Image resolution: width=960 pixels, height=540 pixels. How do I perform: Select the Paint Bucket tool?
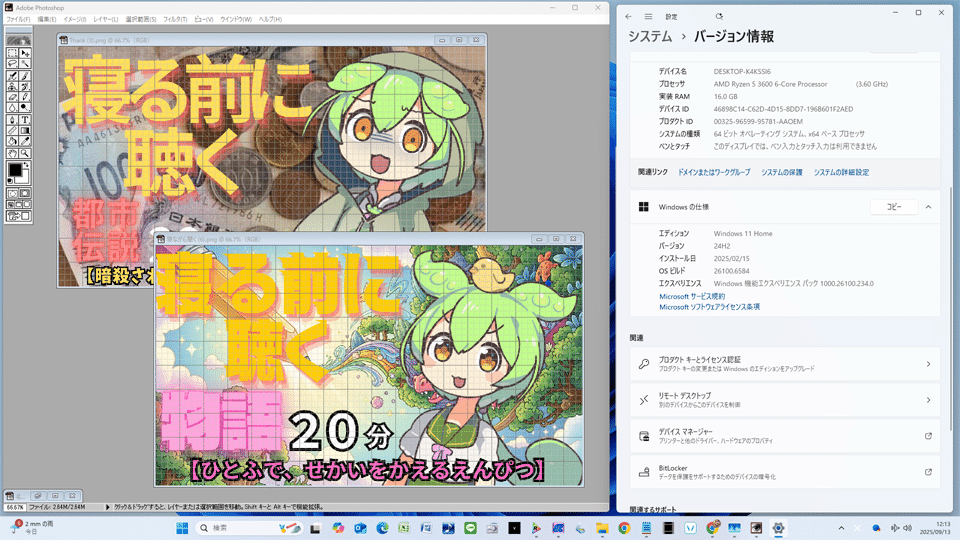tap(12, 140)
